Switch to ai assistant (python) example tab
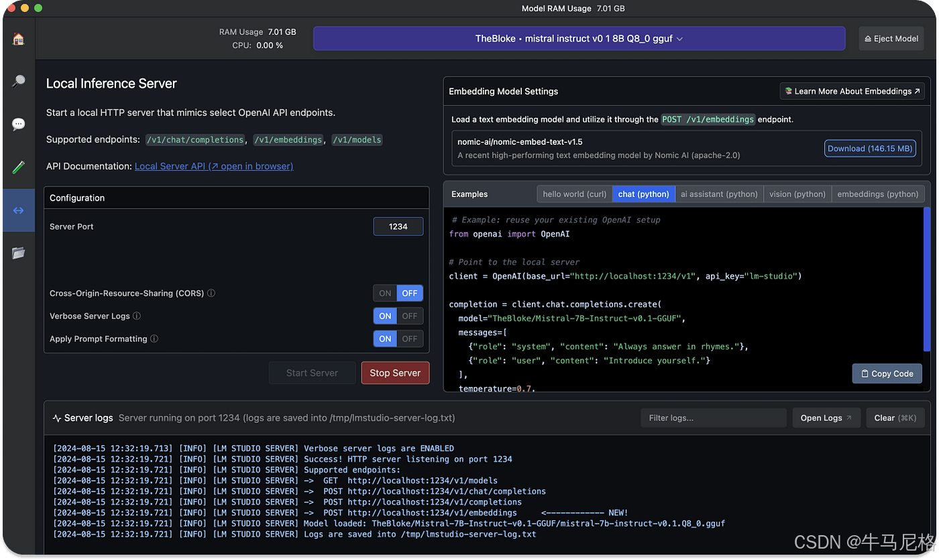The height and width of the screenshot is (560, 939). [x=719, y=194]
